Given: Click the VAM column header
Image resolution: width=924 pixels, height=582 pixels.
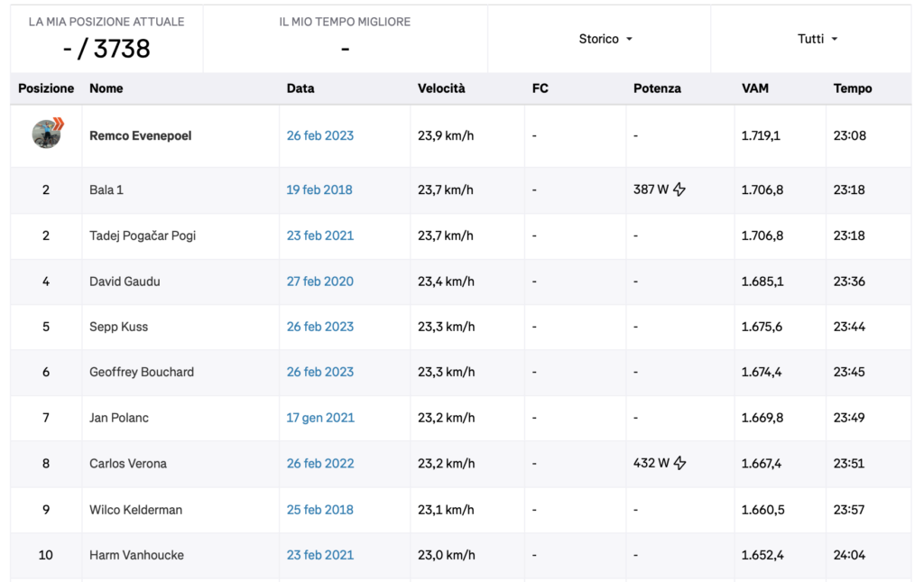Looking at the screenshot, I should (x=755, y=88).
